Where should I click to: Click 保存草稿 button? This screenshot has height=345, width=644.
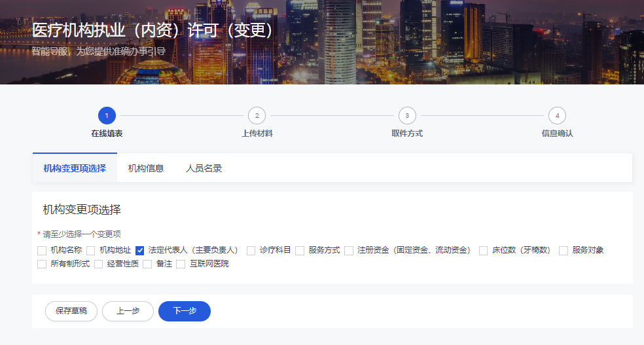(71, 311)
